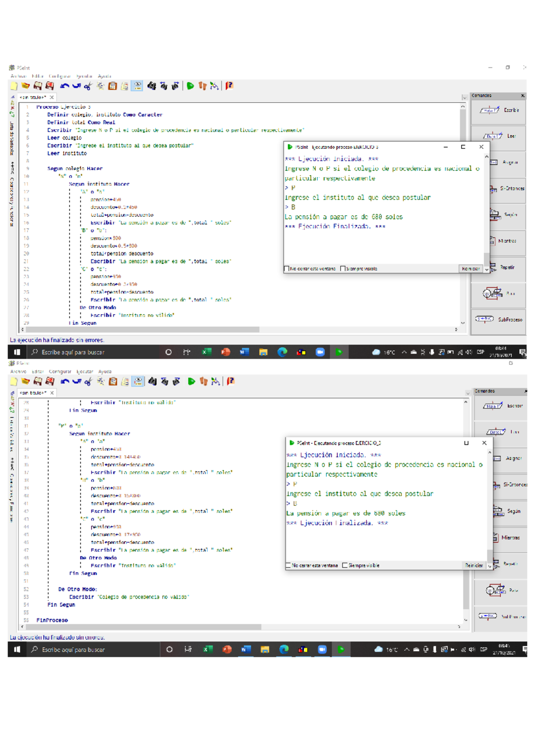Open the tab list dropdown arrow in the upper editor
This screenshot has height=756, width=535.
465,98
